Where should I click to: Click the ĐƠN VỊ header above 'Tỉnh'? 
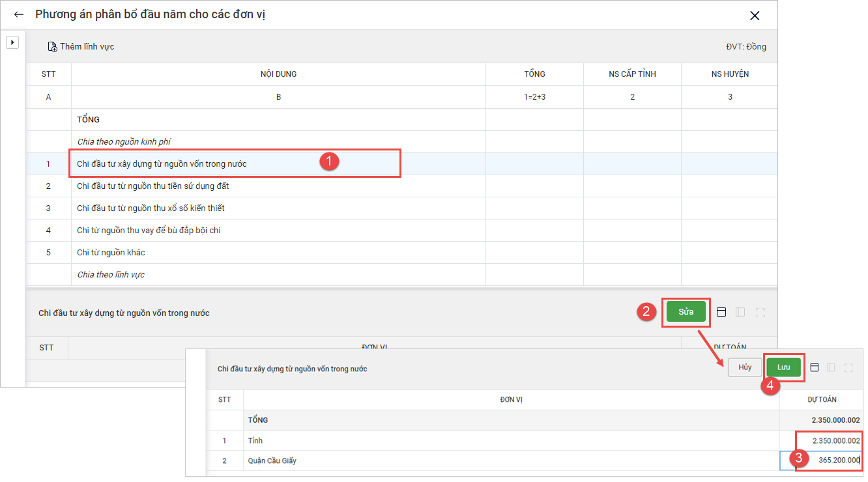coord(512,400)
